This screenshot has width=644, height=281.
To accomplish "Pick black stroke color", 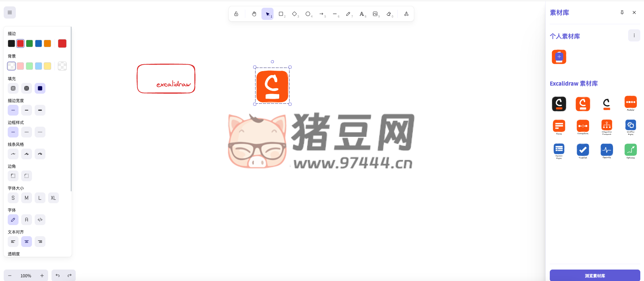I will click(x=11, y=43).
